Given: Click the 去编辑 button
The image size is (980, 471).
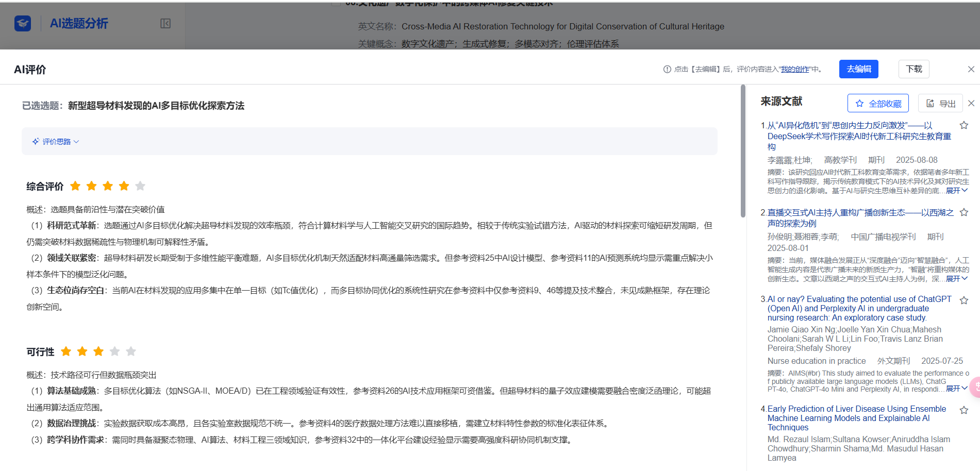Looking at the screenshot, I should (858, 69).
